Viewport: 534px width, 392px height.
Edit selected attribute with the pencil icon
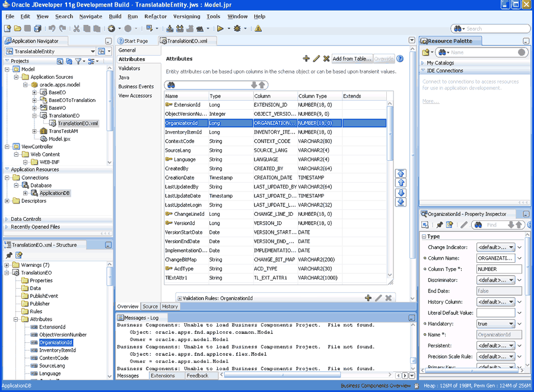[316, 59]
